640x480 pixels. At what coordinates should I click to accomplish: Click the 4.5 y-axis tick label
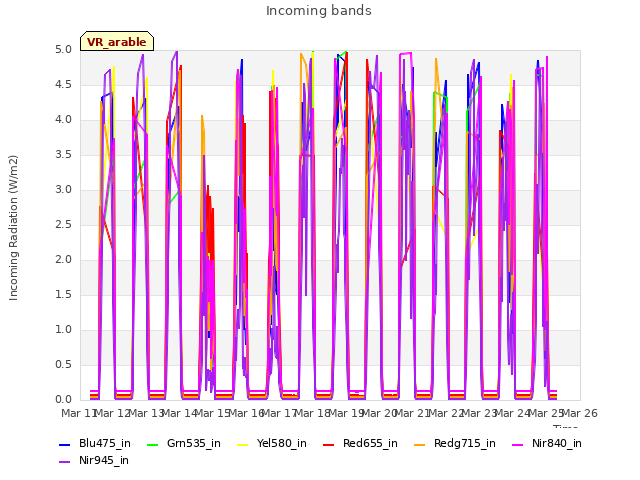tap(64, 84)
